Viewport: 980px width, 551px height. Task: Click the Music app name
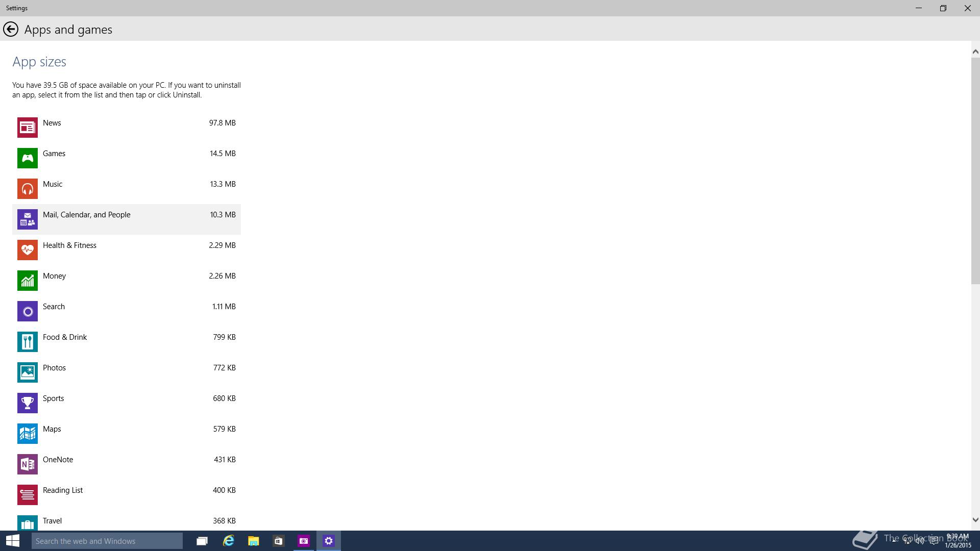(x=53, y=184)
